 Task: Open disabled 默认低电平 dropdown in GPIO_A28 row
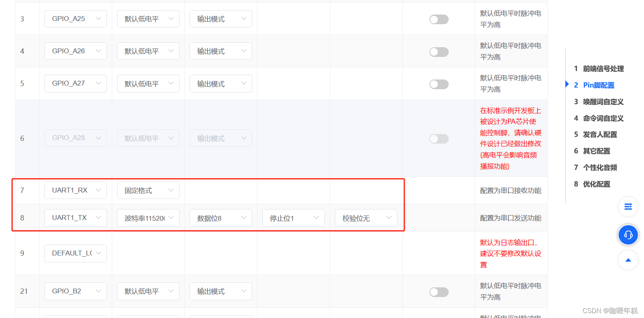click(x=148, y=138)
